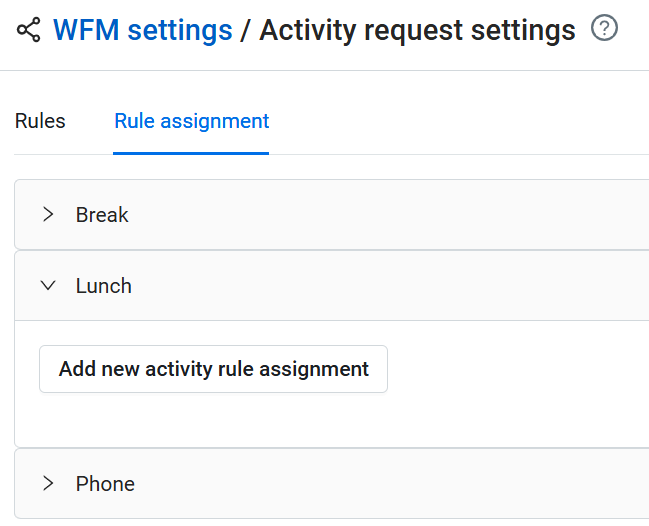649x526 pixels.
Task: Click Add new activity rule assignment
Action: tap(213, 369)
